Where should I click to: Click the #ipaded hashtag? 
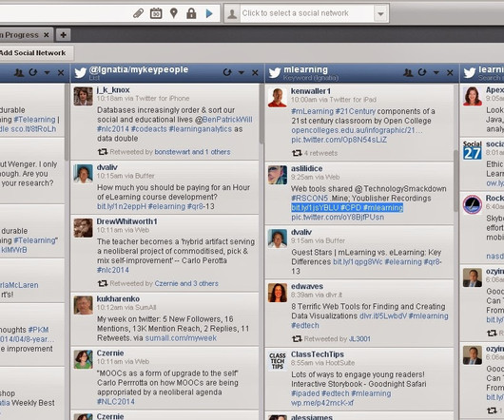pyautogui.click(x=305, y=393)
